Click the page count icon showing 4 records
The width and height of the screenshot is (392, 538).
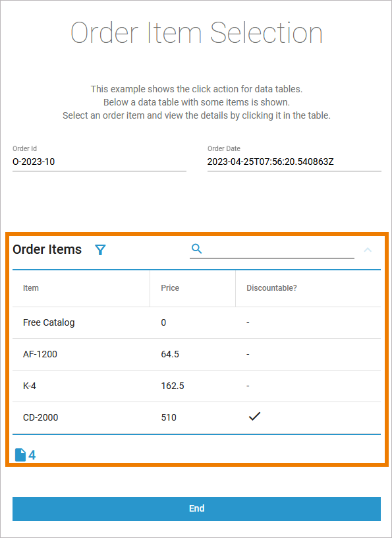click(x=19, y=454)
